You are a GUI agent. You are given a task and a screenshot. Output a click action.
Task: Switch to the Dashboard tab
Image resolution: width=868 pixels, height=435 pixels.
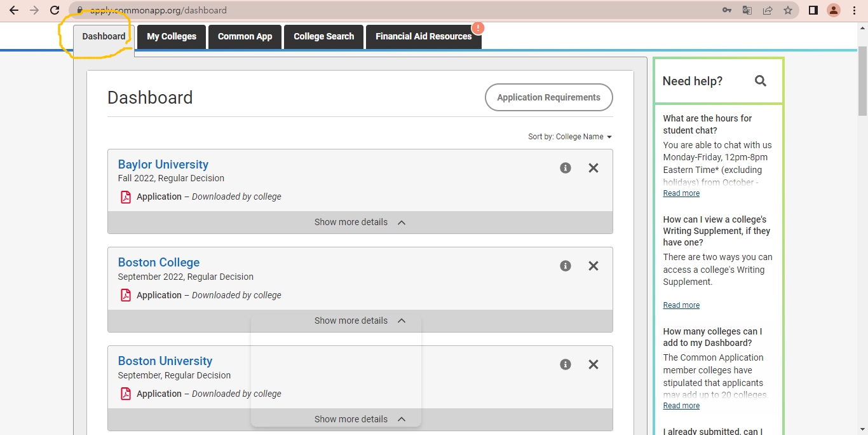pyautogui.click(x=104, y=36)
